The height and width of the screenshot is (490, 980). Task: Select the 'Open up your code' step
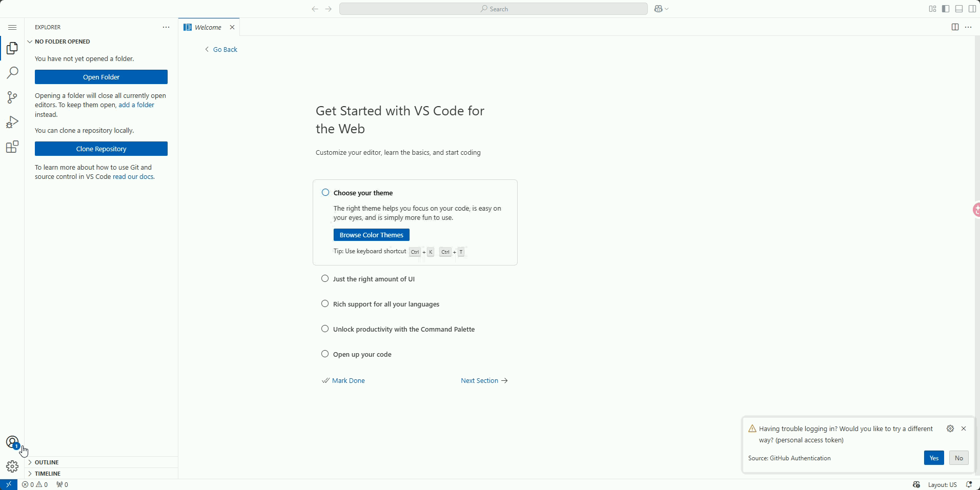362,354
